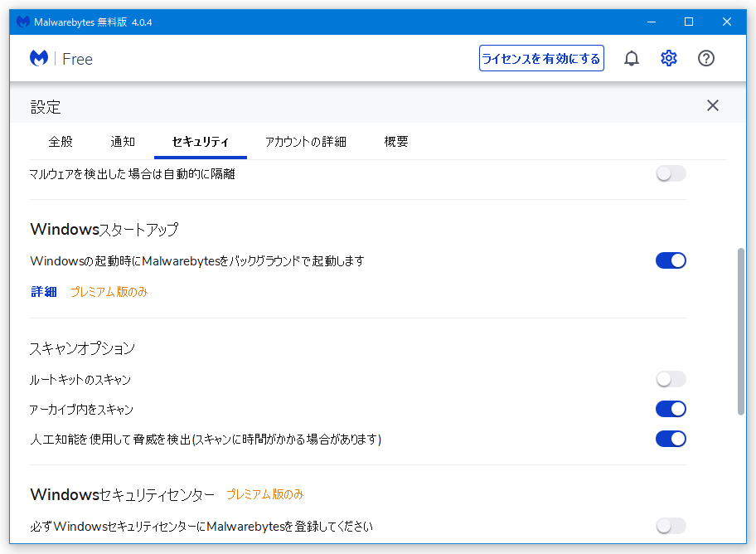
Task: Close the Malwarebytes window
Action: click(727, 22)
